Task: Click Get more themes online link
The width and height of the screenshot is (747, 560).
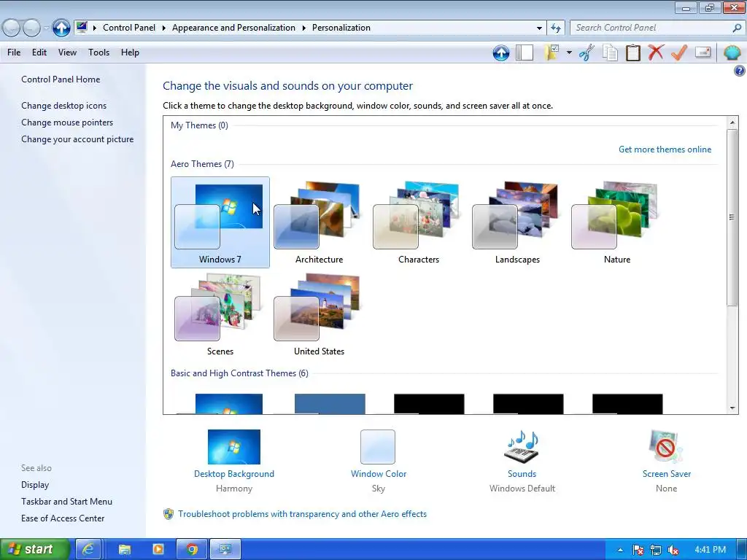Action: coord(665,149)
